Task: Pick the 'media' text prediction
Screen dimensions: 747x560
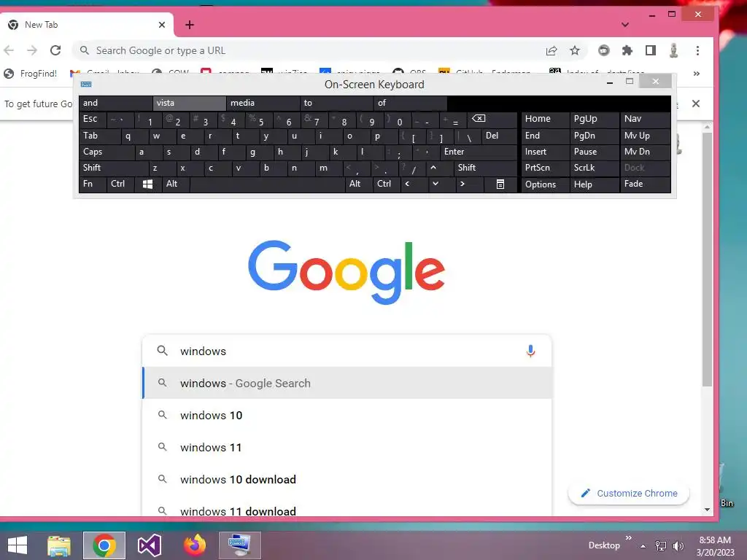Action: click(263, 103)
